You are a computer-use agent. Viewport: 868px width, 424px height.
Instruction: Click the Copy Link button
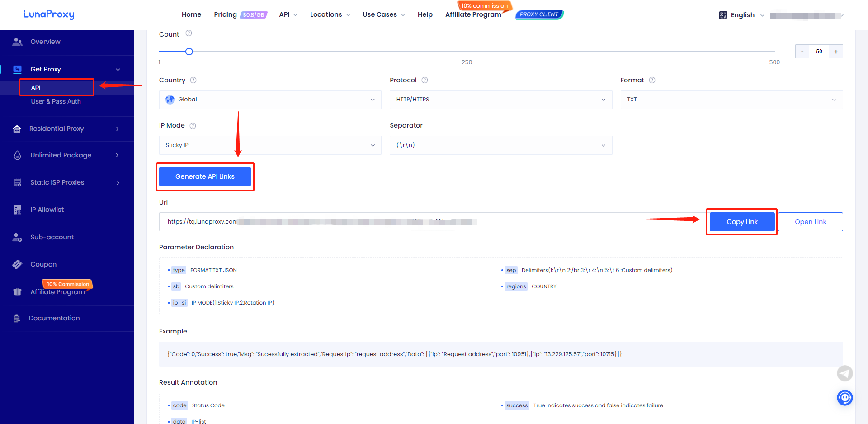742,222
